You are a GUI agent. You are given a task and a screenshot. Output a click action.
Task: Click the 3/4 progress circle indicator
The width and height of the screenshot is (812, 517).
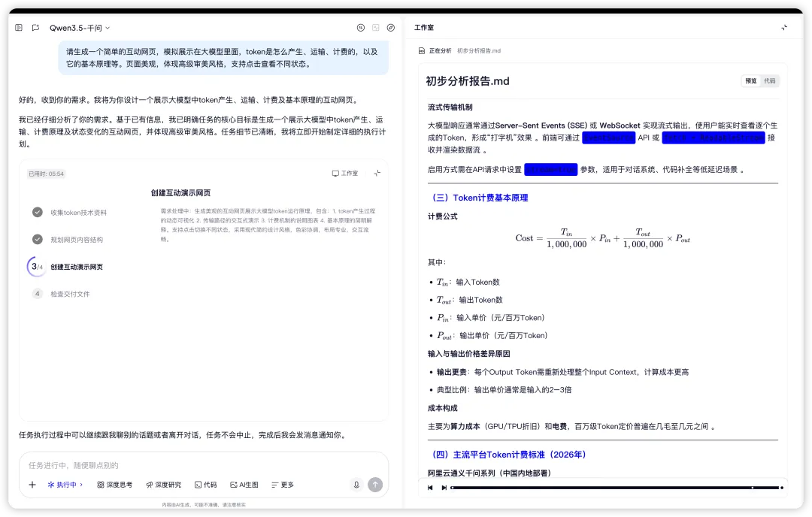coord(37,267)
